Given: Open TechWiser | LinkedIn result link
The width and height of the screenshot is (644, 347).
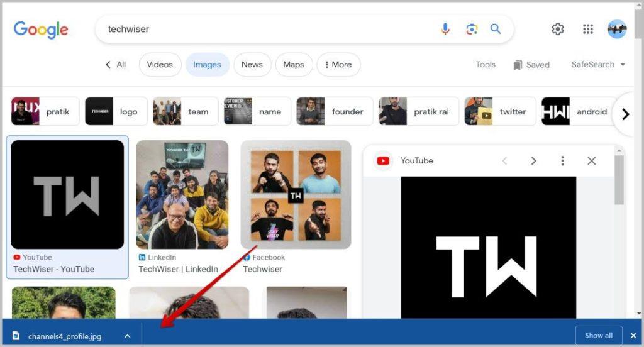Looking at the screenshot, I should pyautogui.click(x=178, y=269).
